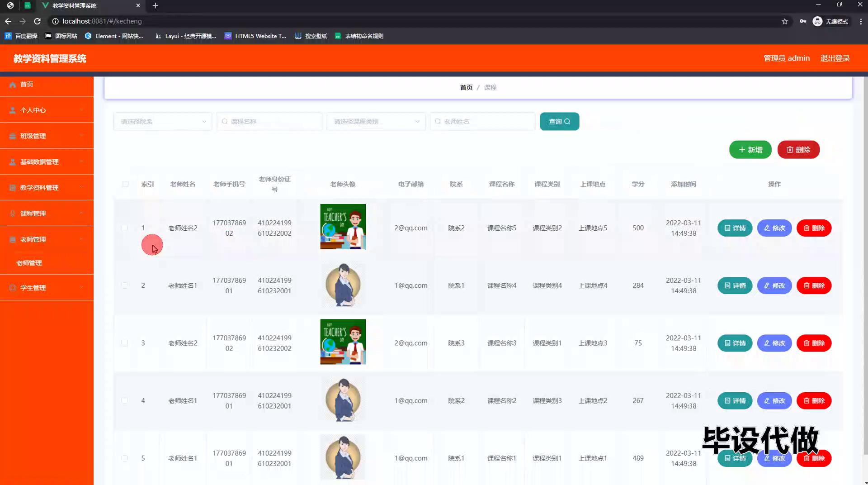The width and height of the screenshot is (868, 485).
Task: Click the green 新增 button
Action: pos(750,150)
